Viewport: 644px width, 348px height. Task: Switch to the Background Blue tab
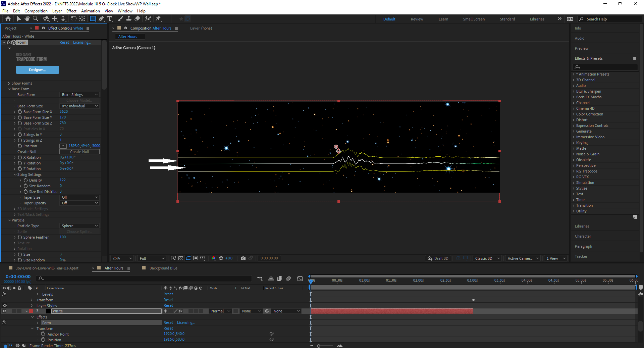[x=163, y=268]
